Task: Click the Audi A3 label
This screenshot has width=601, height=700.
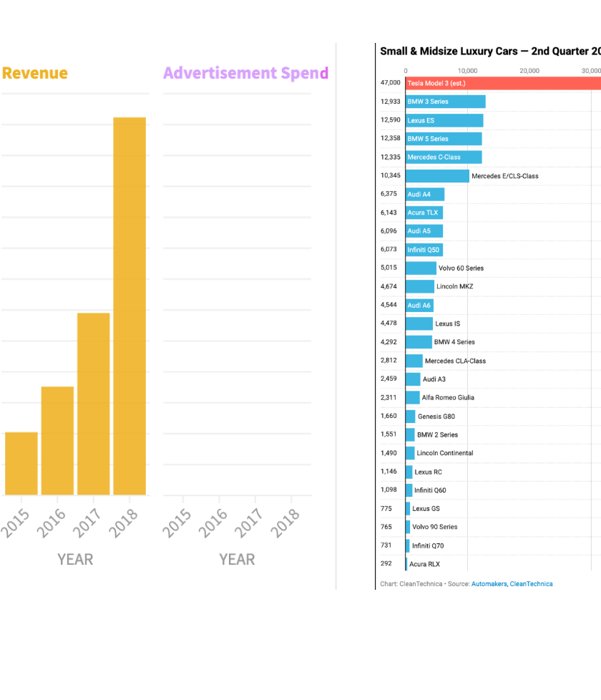Action: pyautogui.click(x=434, y=379)
